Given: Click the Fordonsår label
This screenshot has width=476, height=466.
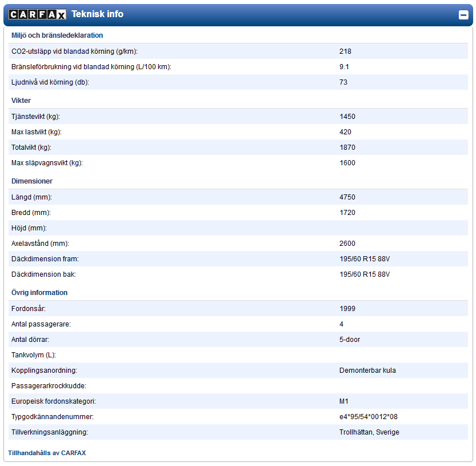Looking at the screenshot, I should (x=29, y=309).
